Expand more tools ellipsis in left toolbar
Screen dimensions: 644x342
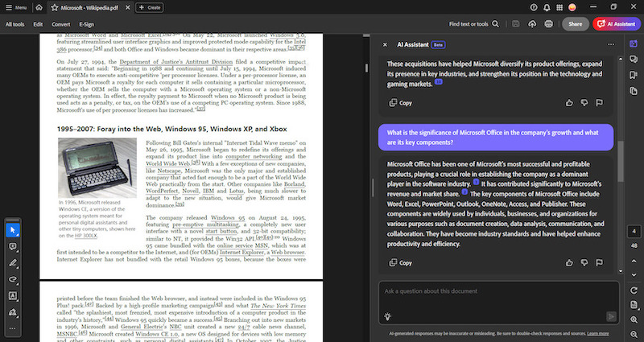[12, 329]
